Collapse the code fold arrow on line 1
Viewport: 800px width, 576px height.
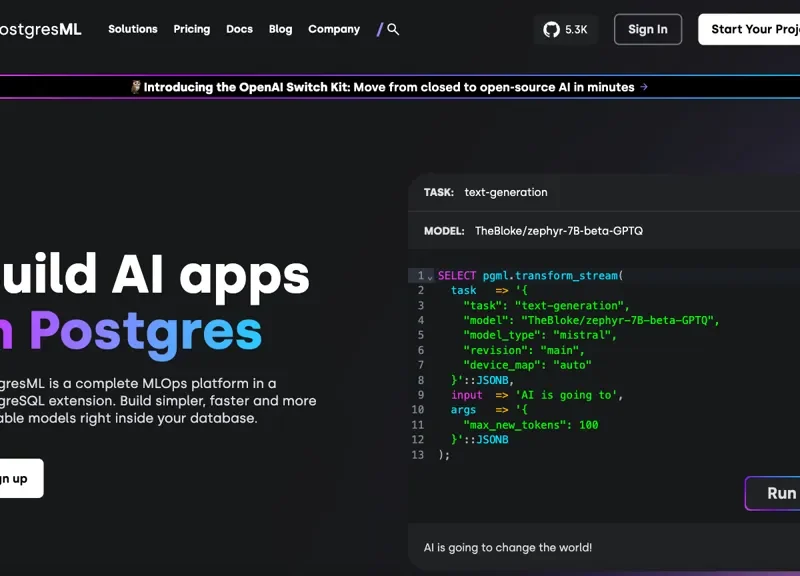[430, 276]
